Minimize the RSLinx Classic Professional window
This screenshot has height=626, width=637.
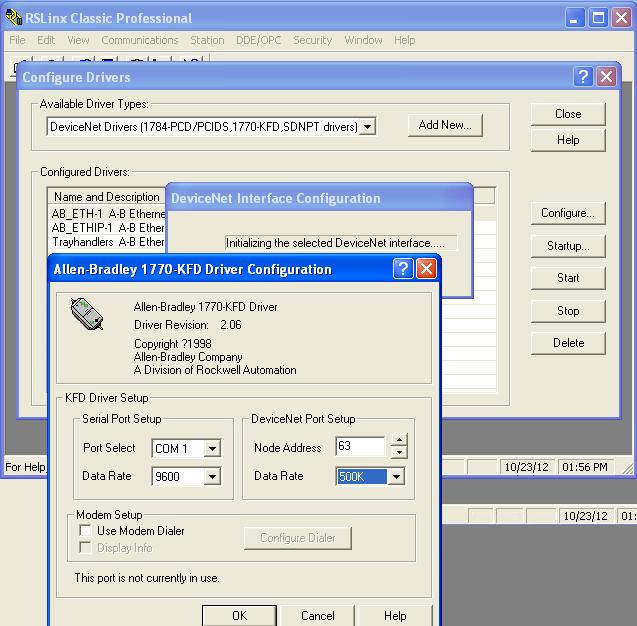point(574,18)
